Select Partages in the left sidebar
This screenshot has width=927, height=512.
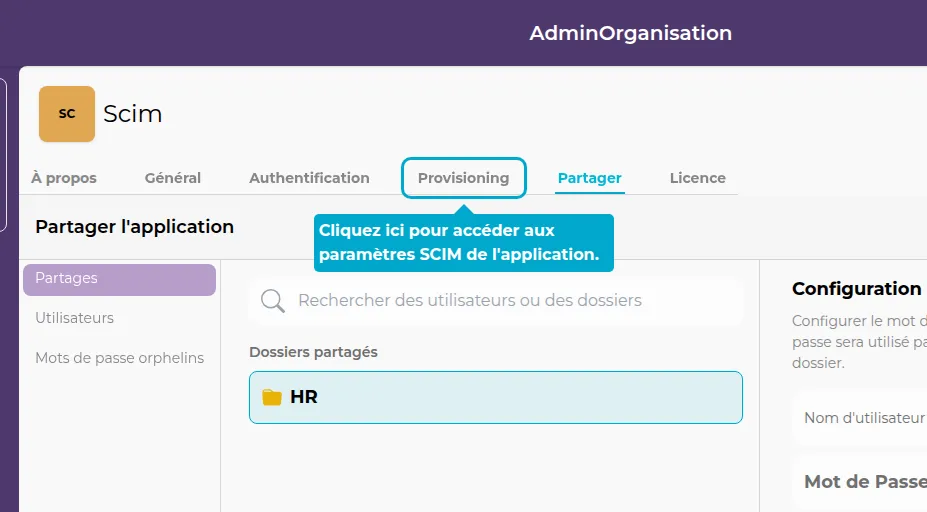(x=119, y=279)
